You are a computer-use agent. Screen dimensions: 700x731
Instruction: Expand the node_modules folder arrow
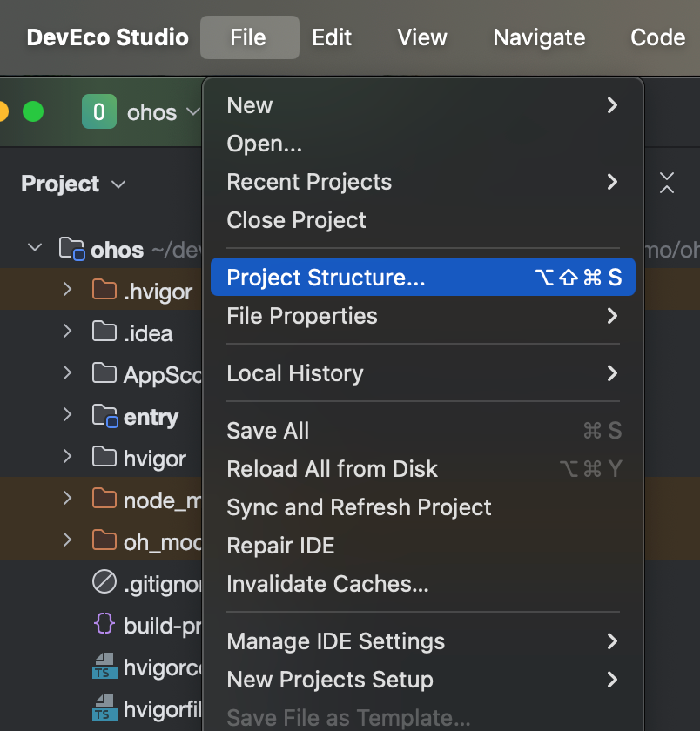coord(67,499)
